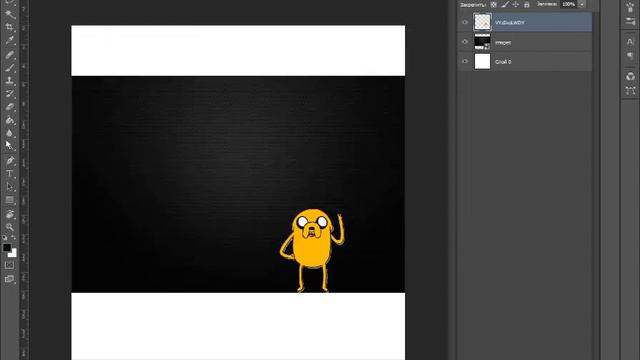Toggle lock image pixels brush icon
The image size is (640, 360).
click(x=505, y=4)
